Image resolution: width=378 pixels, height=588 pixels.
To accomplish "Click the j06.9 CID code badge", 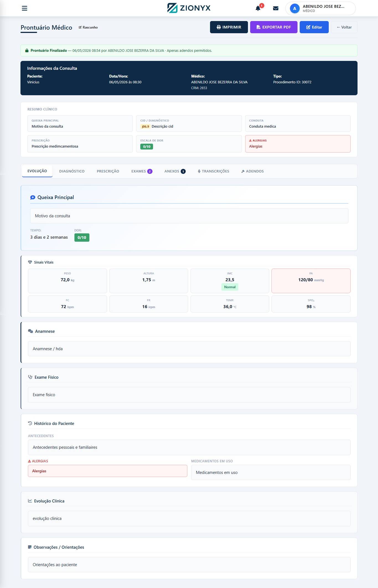I will coord(146,127).
